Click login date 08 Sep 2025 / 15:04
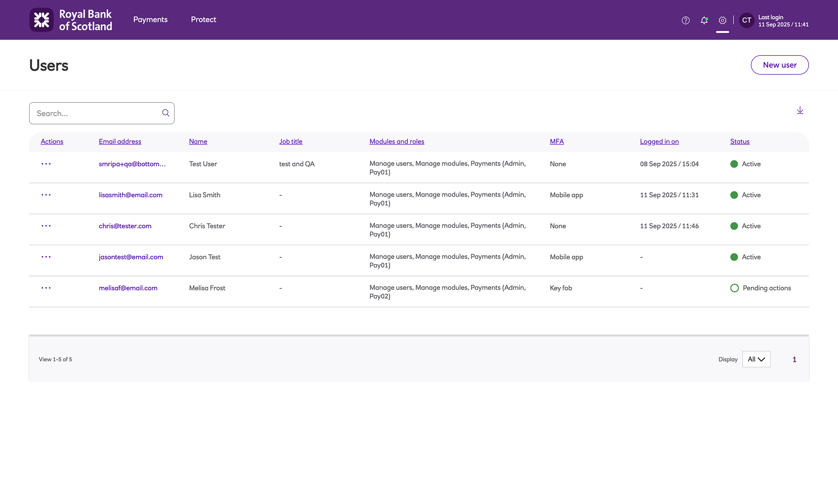 (669, 164)
